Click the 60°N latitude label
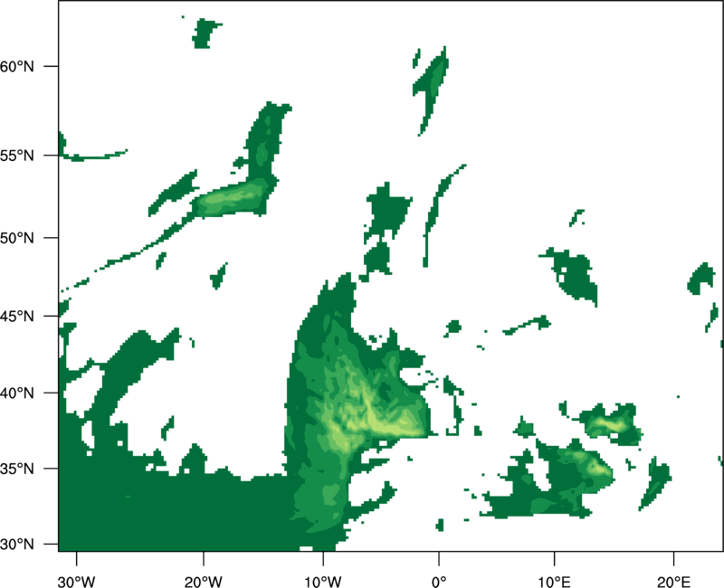Screen dimensions: 724x588 click(17, 66)
